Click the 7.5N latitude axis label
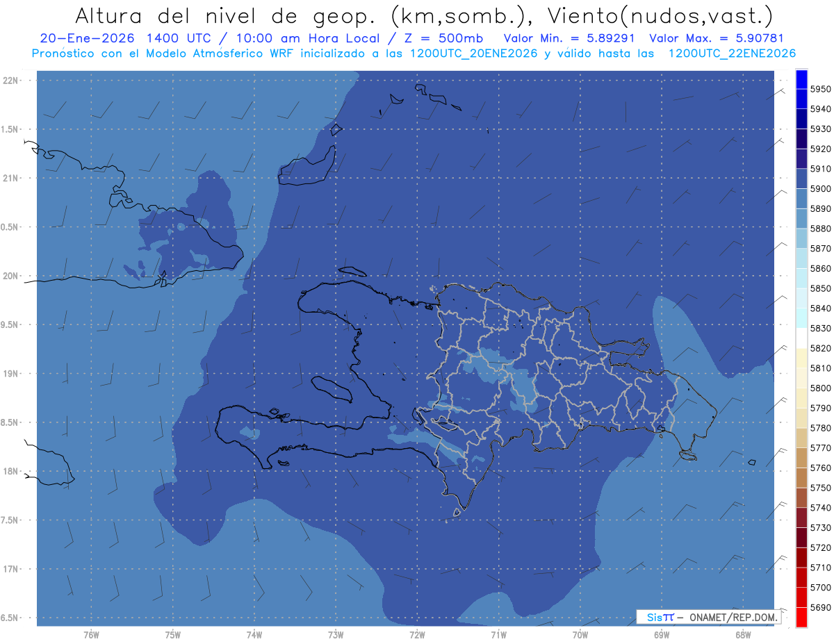Image resolution: width=834 pixels, height=644 pixels. (x=10, y=520)
